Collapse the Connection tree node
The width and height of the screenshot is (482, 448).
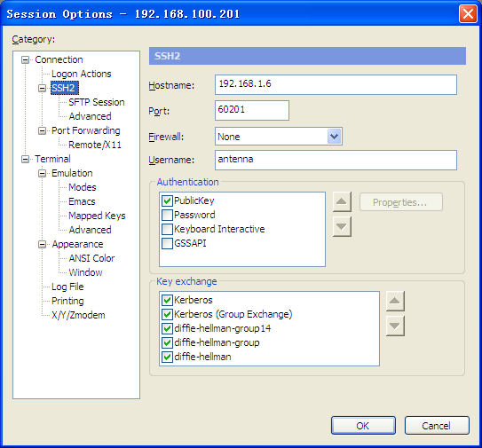tap(25, 59)
